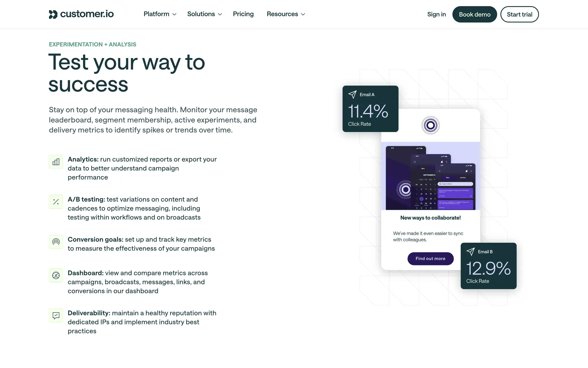588x368 pixels.
Task: Click the Conversion goals target icon
Action: (x=56, y=242)
